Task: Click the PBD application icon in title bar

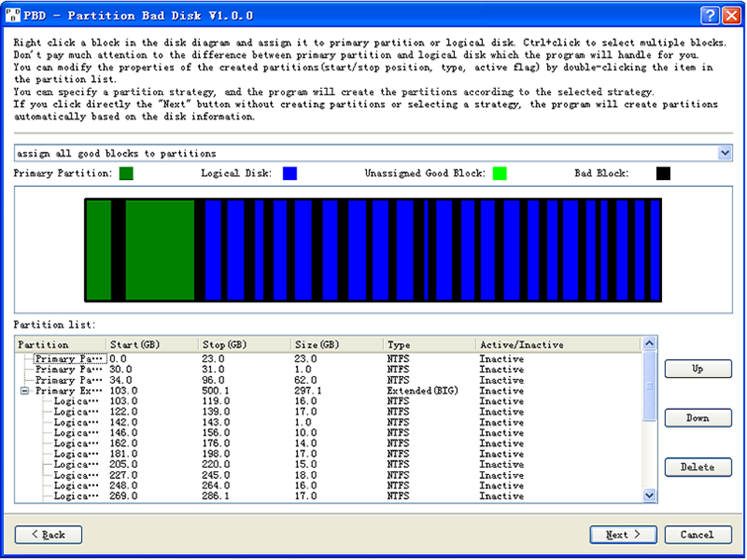Action: (x=12, y=15)
